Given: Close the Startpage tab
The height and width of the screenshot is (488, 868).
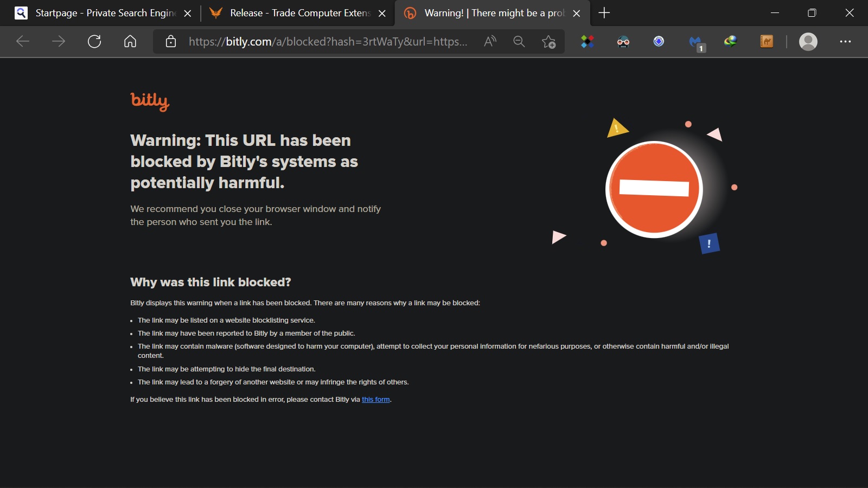Looking at the screenshot, I should (188, 14).
